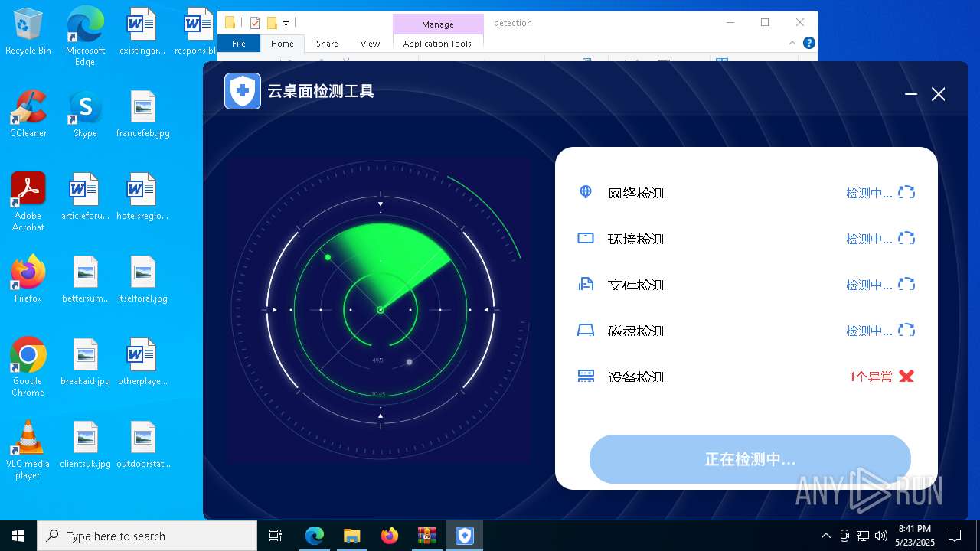The height and width of the screenshot is (551, 980).
Task: Open Skype desktop shortcut
Action: pyautogui.click(x=85, y=114)
